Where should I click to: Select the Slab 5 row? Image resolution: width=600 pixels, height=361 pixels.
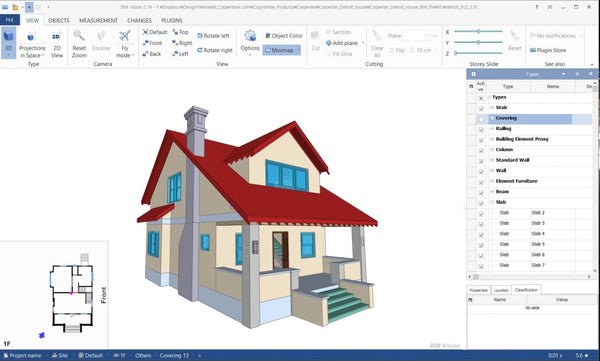[529, 244]
